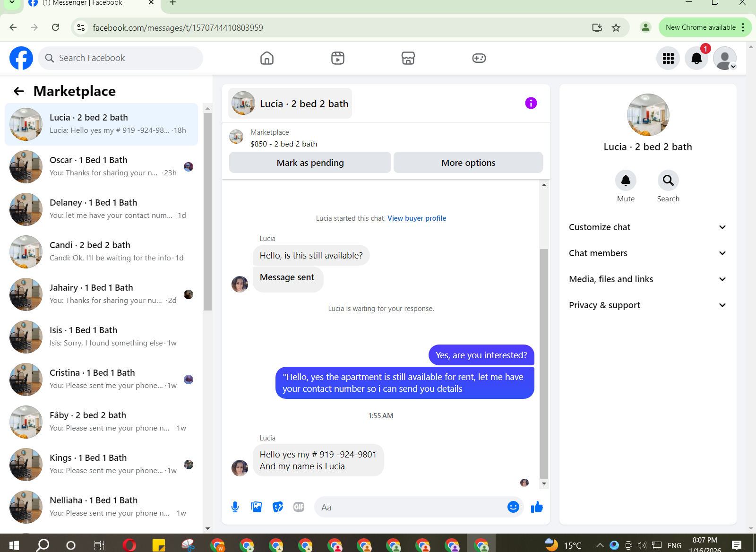Open the Isis 1 Bed 1 Bath chat
This screenshot has height=552, width=756.
click(x=102, y=337)
